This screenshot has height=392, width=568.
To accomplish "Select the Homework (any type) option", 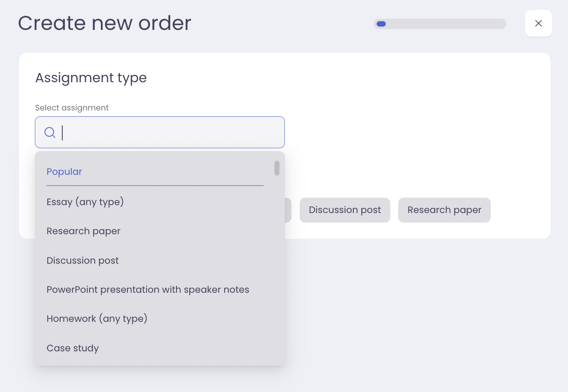I will point(97,318).
